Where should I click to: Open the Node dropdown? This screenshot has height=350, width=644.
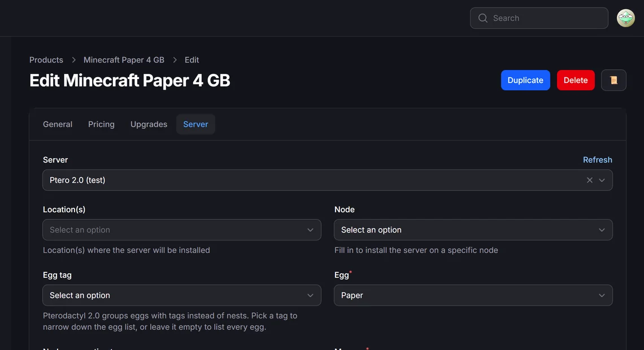473,230
